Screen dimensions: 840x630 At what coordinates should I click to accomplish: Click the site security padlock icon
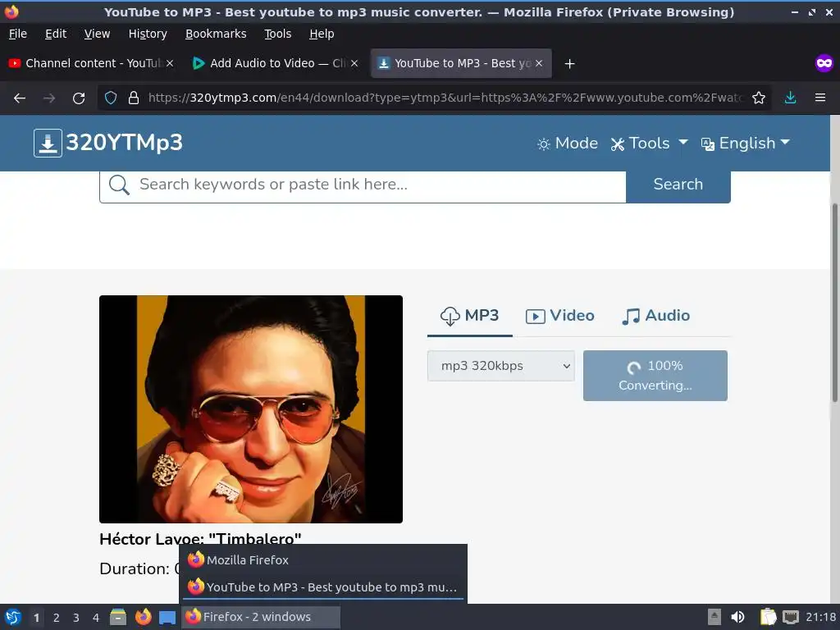tap(134, 98)
